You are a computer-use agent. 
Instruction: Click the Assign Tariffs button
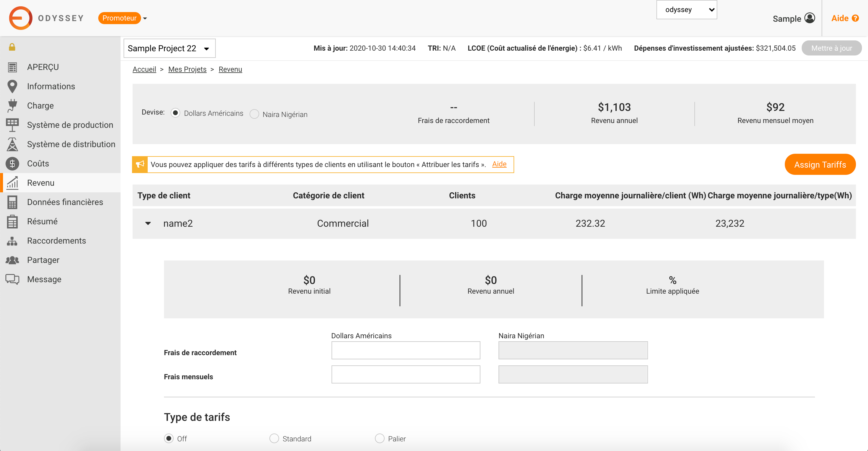(820, 165)
